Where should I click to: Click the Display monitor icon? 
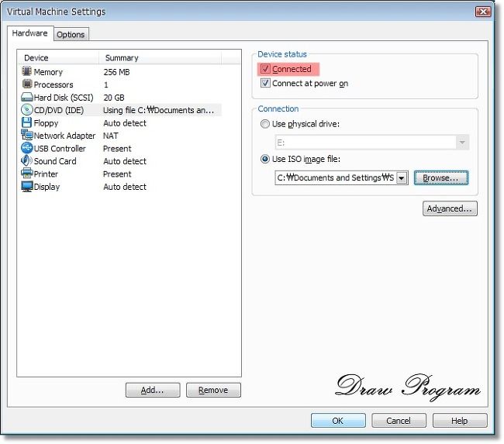coord(26,186)
